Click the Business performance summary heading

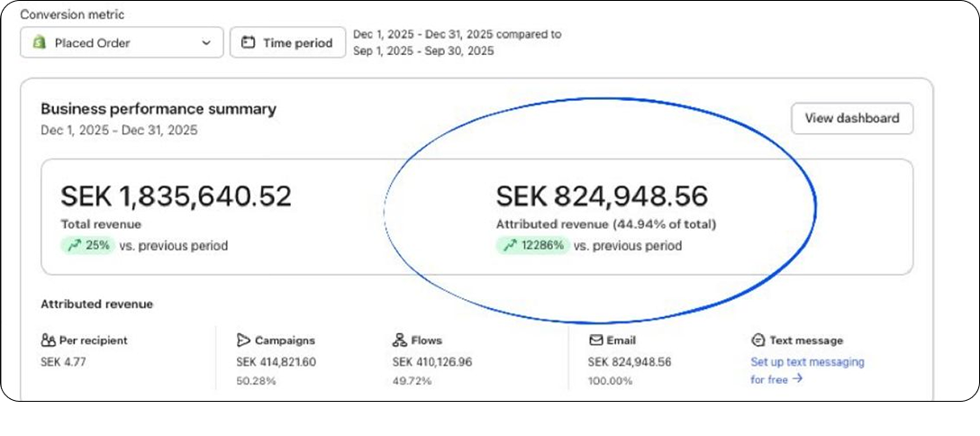[x=159, y=109]
